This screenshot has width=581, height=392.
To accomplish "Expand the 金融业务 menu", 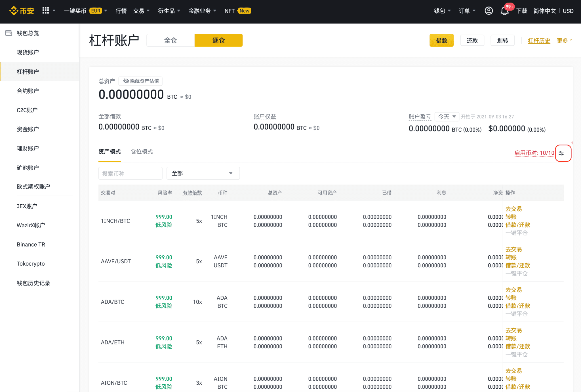I will (202, 11).
